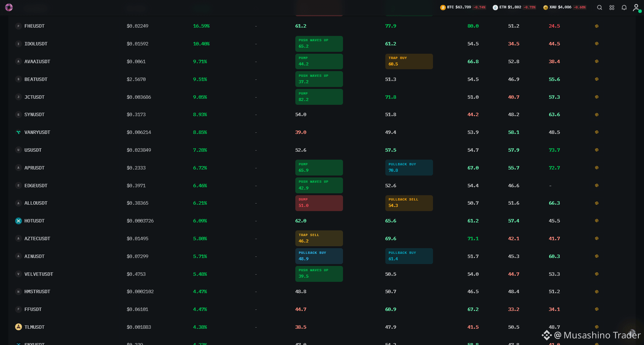Open the IDOLUSDT pair
The height and width of the screenshot is (345, 644).
(36, 44)
